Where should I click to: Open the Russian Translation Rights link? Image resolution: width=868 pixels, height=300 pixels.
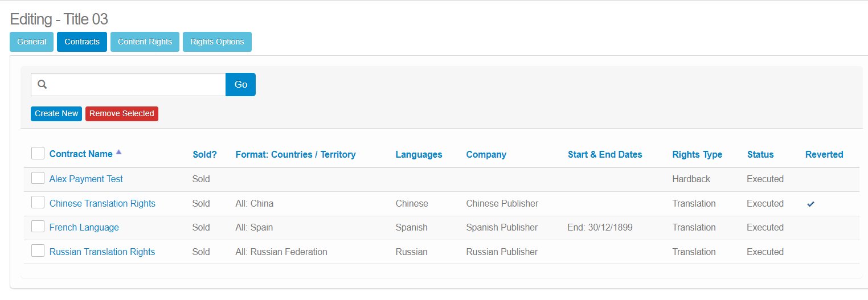(x=103, y=252)
